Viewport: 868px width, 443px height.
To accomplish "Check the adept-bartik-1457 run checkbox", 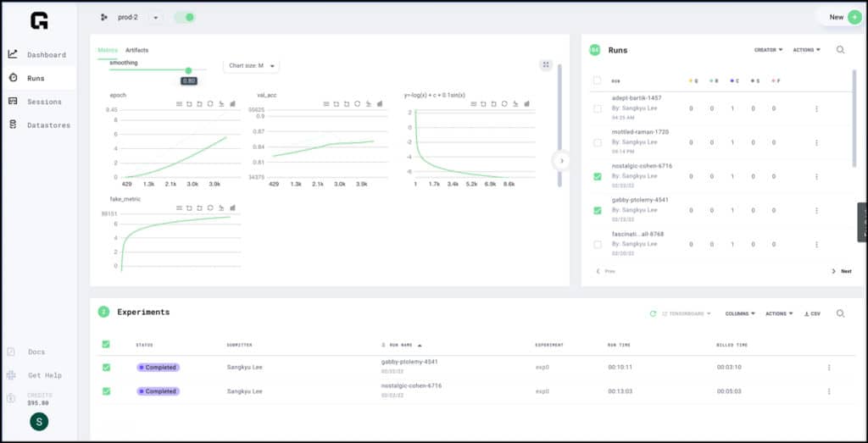I will [x=598, y=109].
